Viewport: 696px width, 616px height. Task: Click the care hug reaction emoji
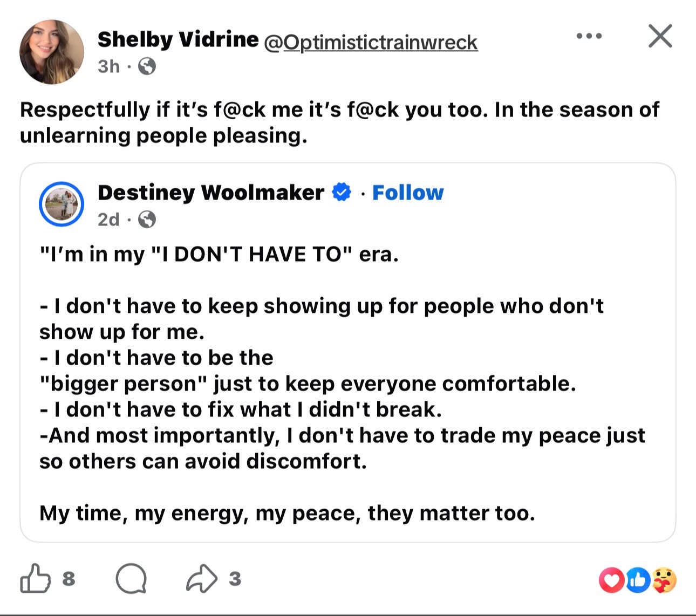click(x=664, y=580)
